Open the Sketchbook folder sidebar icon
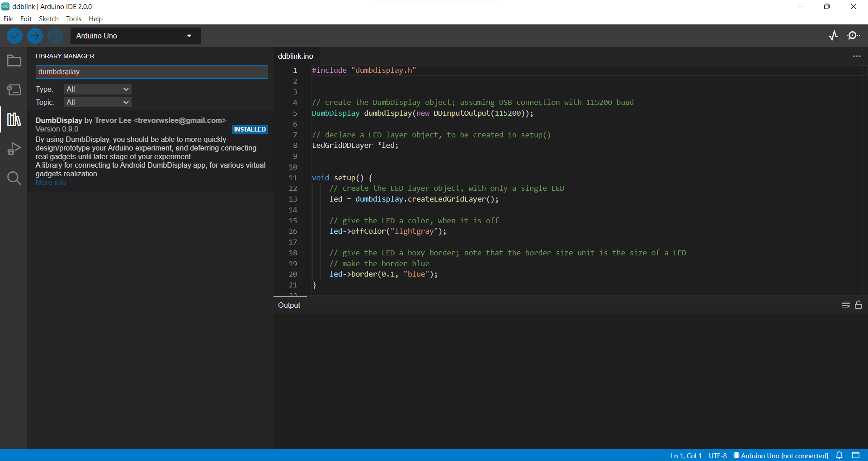This screenshot has width=868, height=461. click(x=14, y=61)
